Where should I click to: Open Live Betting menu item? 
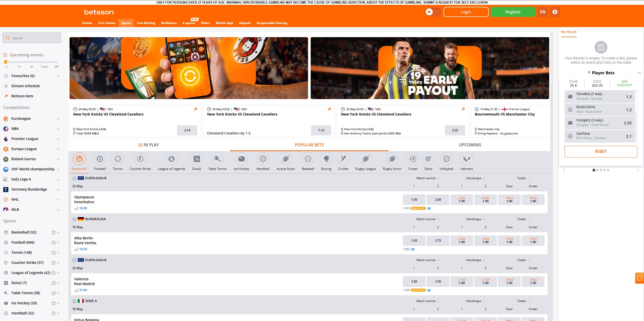(x=146, y=23)
